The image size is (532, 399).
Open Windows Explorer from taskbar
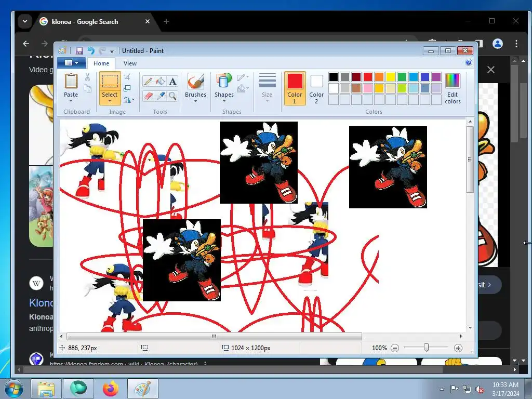[x=46, y=389]
